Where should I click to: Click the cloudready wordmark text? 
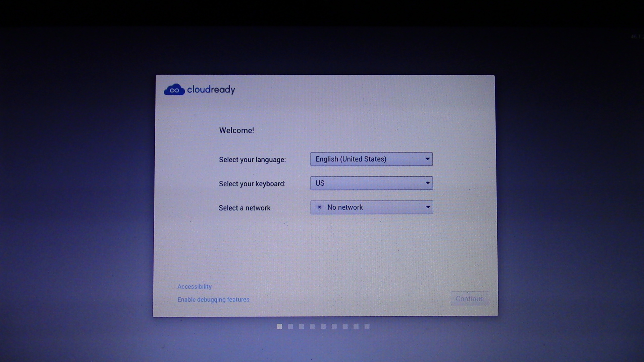[211, 90]
